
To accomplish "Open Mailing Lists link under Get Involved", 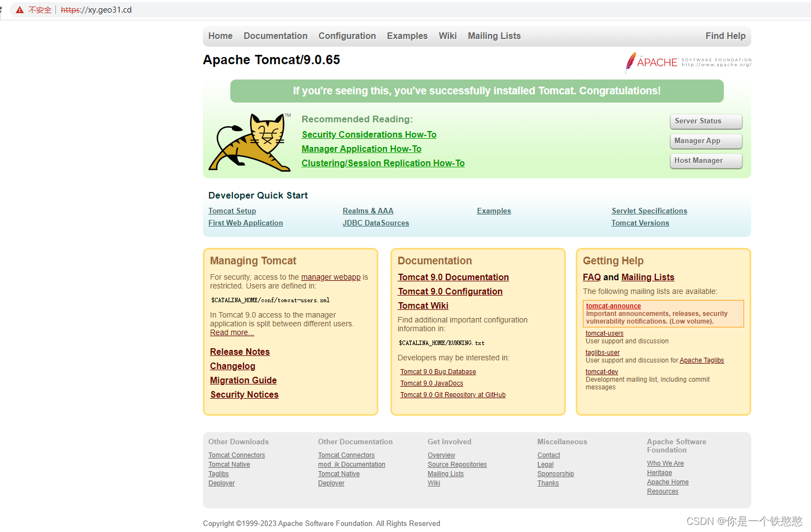I will coord(445,474).
